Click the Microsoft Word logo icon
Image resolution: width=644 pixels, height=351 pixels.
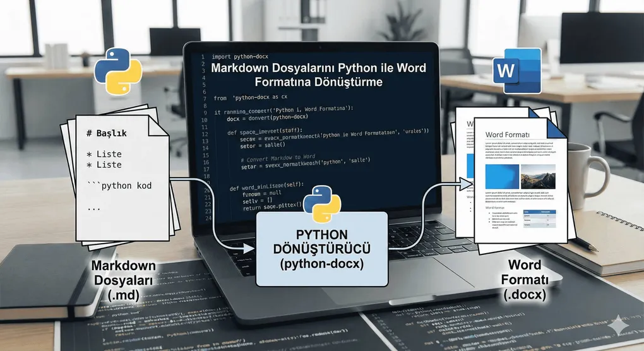517,71
